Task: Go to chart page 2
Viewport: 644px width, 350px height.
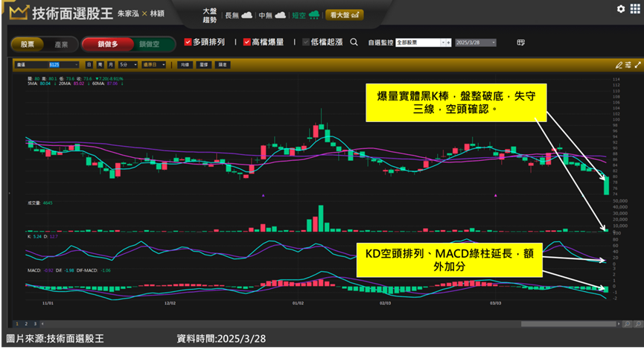Action: click(x=26, y=324)
